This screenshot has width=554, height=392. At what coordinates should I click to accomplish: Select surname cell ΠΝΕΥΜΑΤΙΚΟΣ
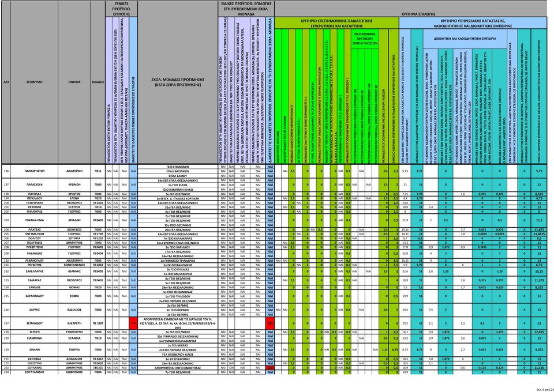[x=34, y=233]
